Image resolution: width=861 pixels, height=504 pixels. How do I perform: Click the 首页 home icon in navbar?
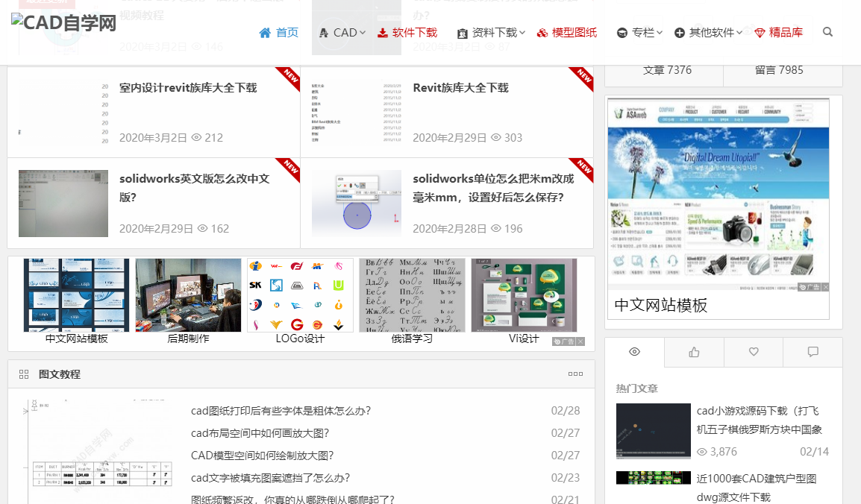[x=265, y=32]
